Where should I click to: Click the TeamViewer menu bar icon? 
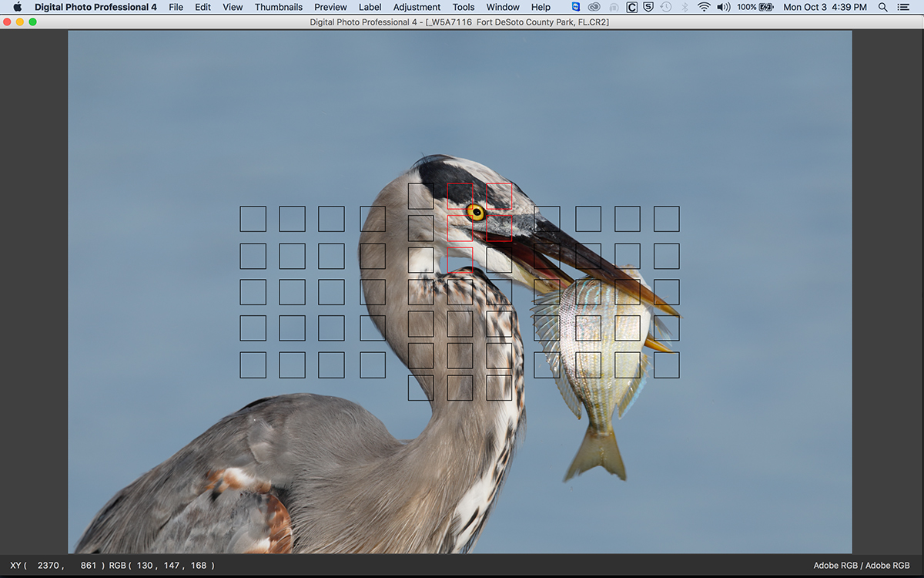click(576, 7)
